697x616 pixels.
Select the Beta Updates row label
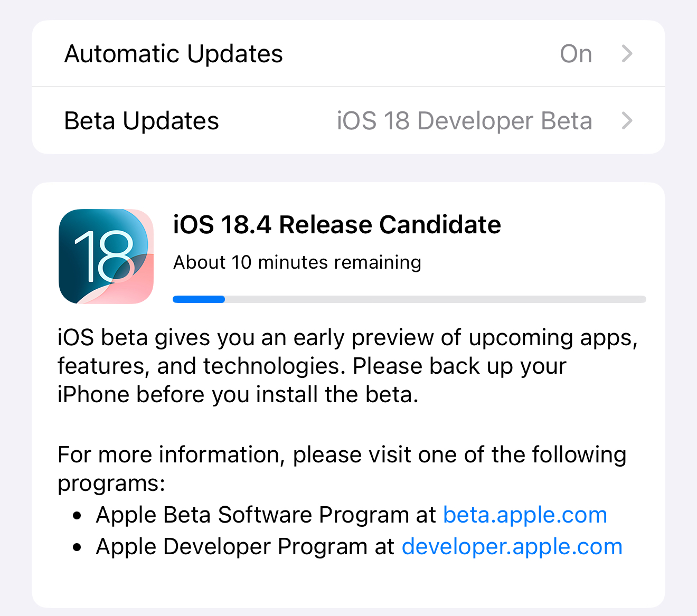(x=142, y=121)
